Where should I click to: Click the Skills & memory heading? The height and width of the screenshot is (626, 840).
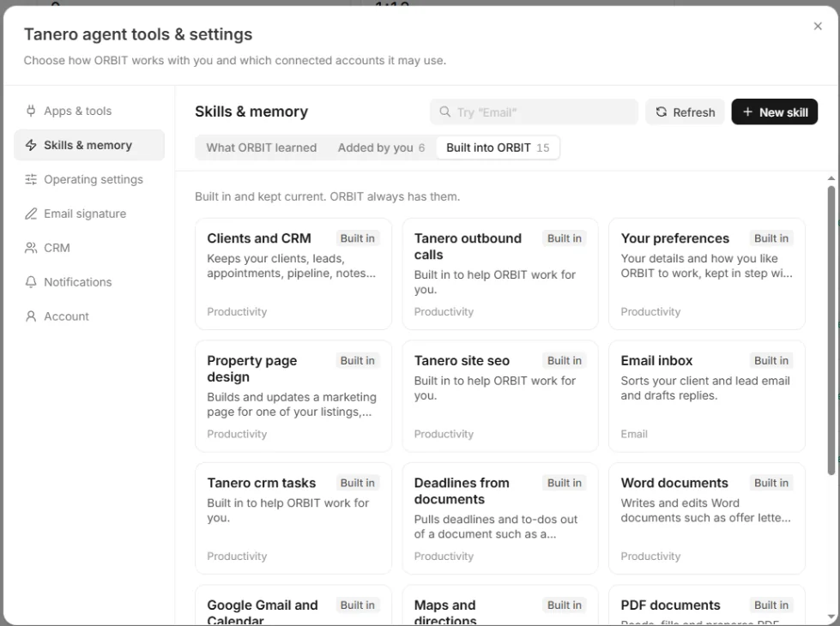tap(251, 111)
